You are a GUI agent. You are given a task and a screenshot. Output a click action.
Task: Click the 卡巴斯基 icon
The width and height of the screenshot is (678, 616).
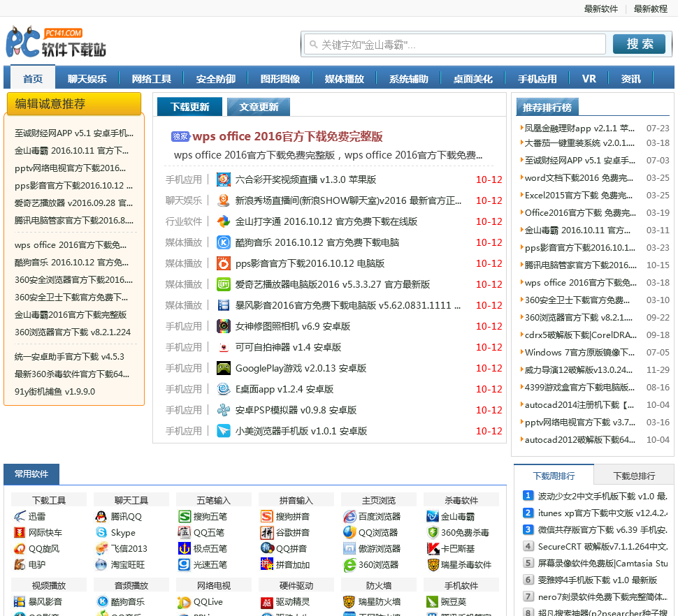click(433, 549)
